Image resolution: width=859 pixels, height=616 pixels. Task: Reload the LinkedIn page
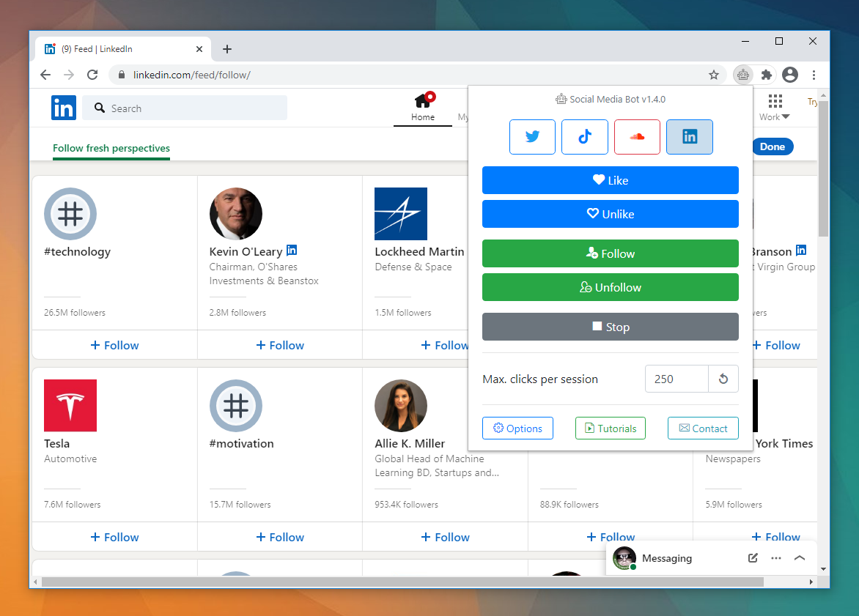point(92,75)
